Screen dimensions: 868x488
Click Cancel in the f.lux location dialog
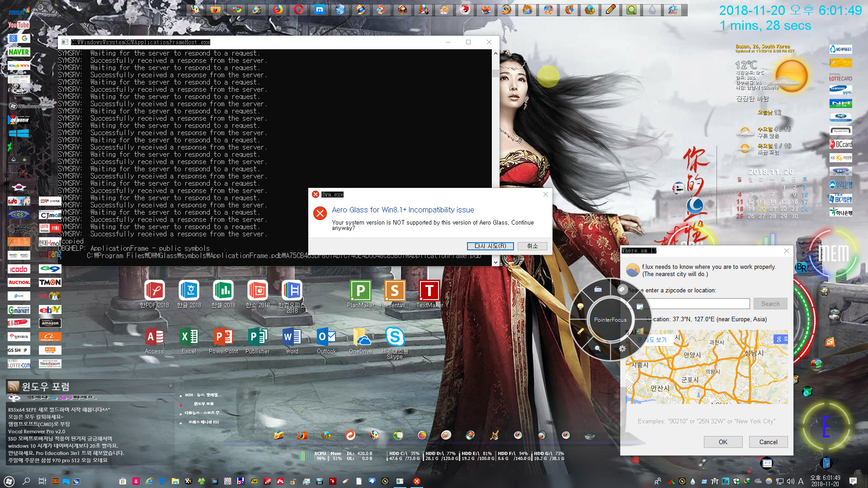[768, 442]
